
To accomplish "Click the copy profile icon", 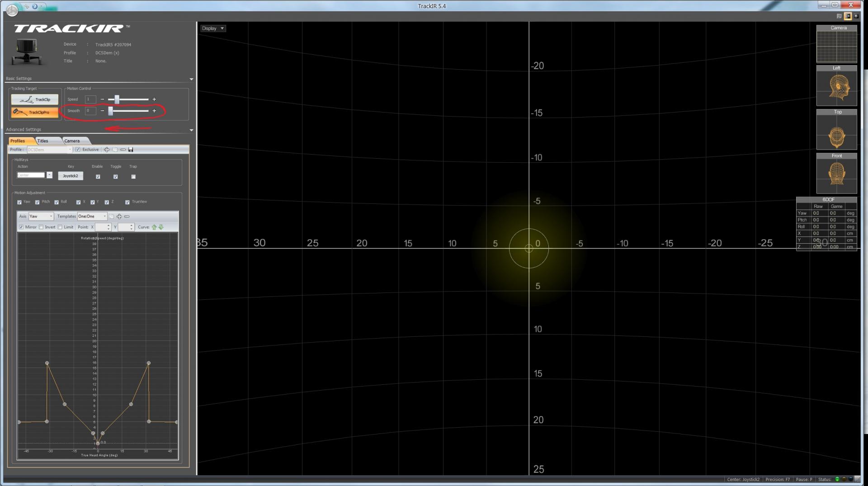I will [115, 150].
